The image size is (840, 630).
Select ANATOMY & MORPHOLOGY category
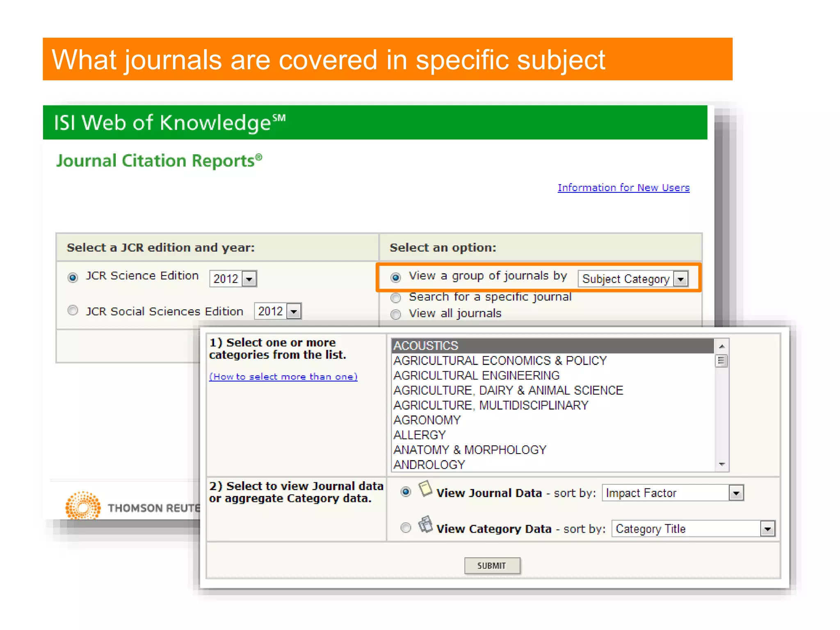[x=552, y=450]
